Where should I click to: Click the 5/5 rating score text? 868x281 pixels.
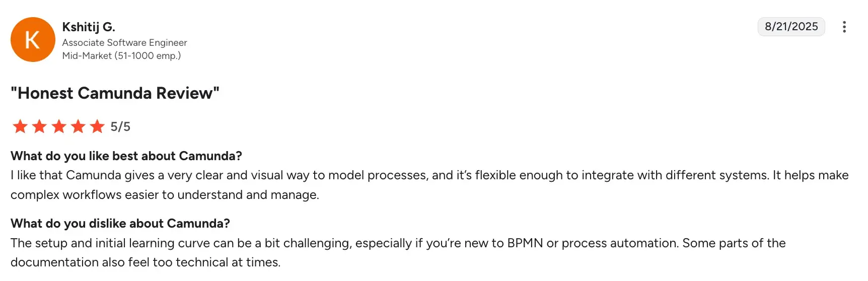120,127
